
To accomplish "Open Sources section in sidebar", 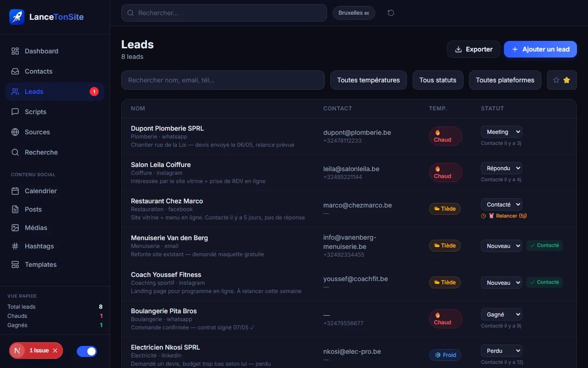I will (55, 132).
